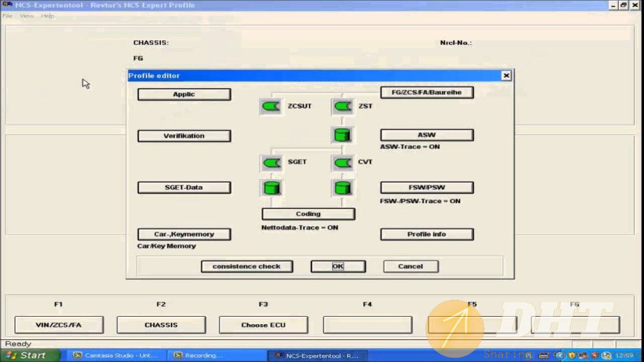This screenshot has width=644, height=362.
Task: Open the File menu
Action: (8, 16)
